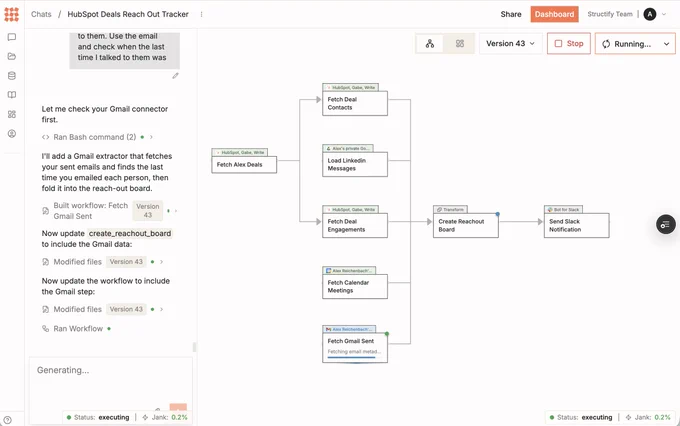The image size is (680, 426).
Task: Open the database icon in sidebar
Action: tap(12, 76)
